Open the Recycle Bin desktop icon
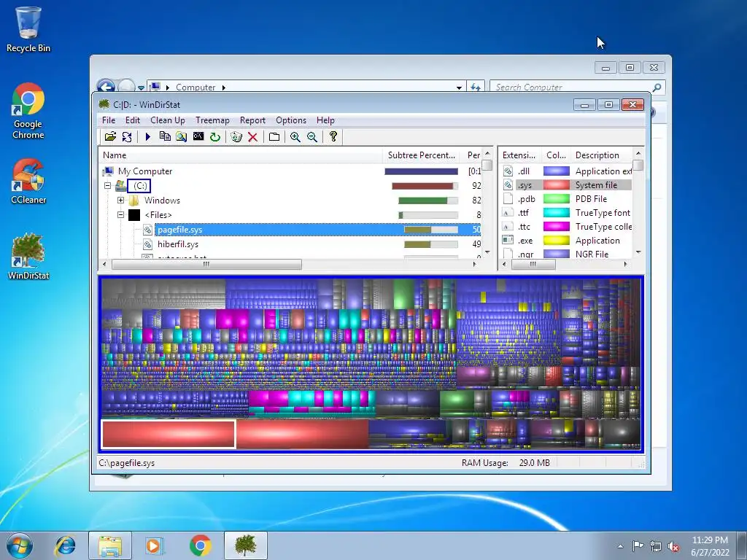The image size is (747, 560). point(28,29)
